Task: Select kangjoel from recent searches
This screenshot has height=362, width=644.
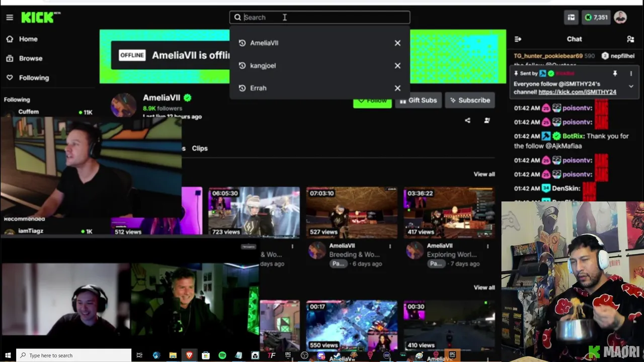Action: click(x=263, y=66)
